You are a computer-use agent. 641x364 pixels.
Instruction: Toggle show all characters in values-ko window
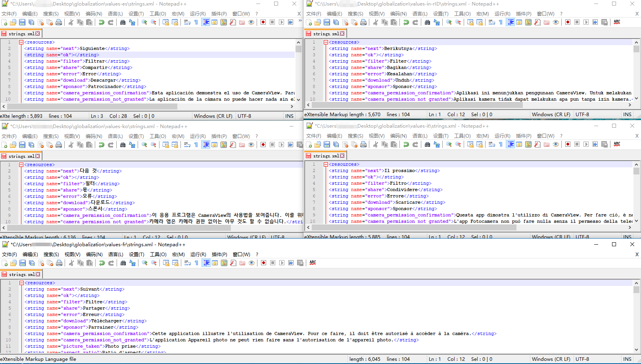pyautogui.click(x=196, y=145)
